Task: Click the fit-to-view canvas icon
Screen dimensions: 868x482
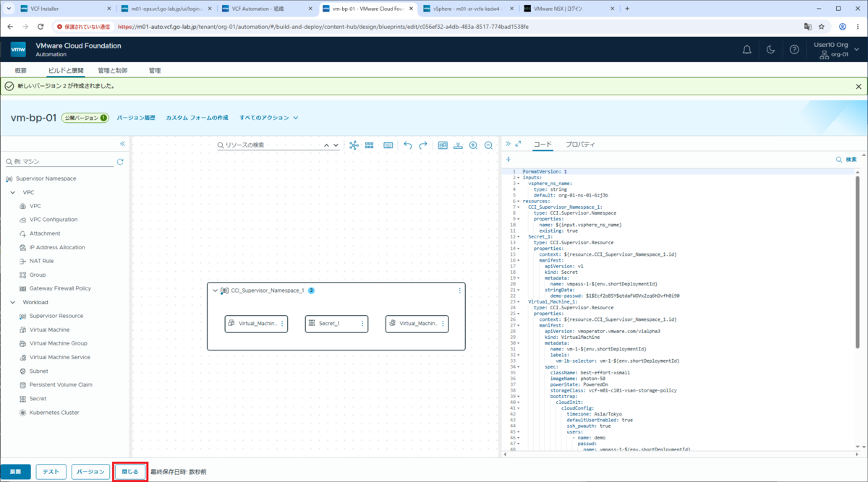Action: coord(443,145)
